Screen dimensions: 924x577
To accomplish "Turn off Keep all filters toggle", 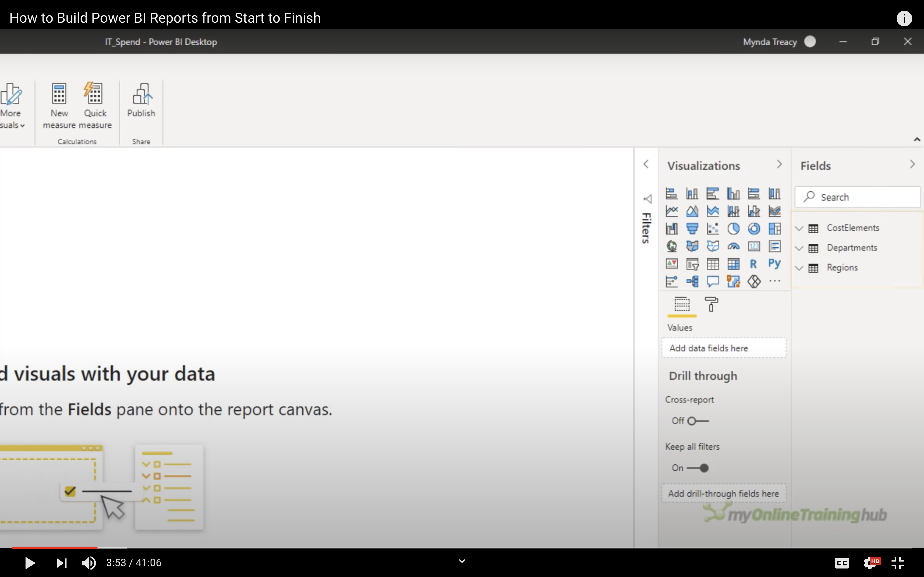I will 698,468.
